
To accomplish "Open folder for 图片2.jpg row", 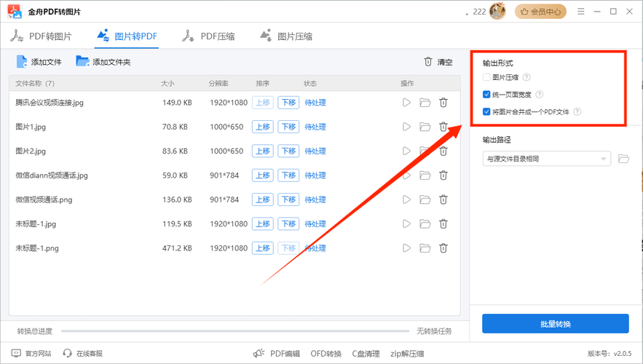I will (x=425, y=151).
